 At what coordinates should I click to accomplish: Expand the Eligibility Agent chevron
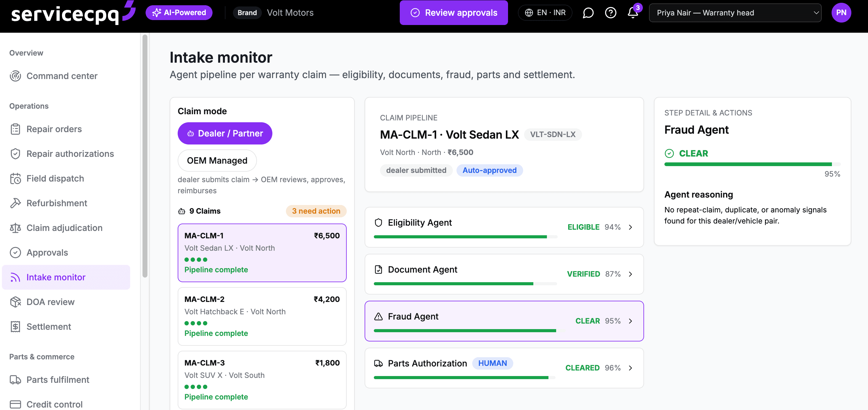[x=630, y=227]
